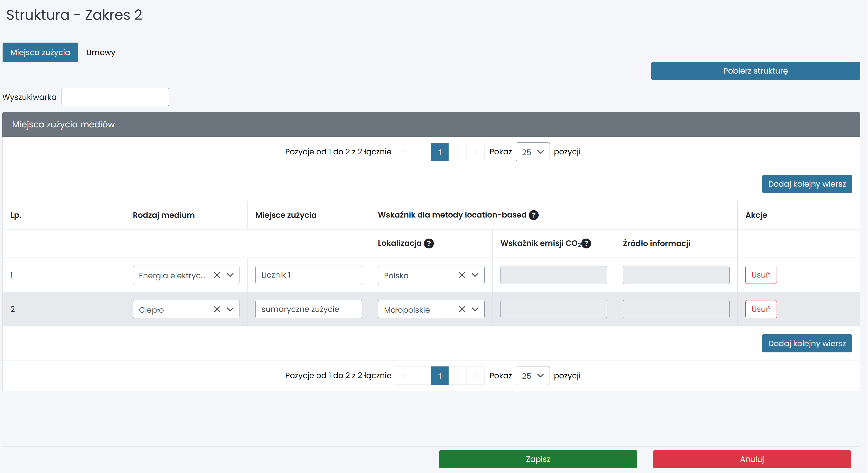868x473 pixels.
Task: Clear Energia elektryczna selection with X
Action: (x=217, y=275)
